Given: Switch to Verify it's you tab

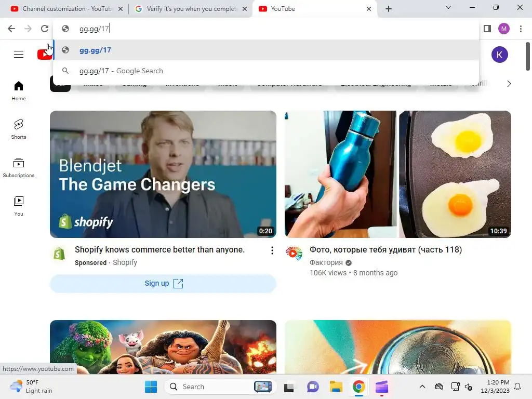Looking at the screenshot, I should tap(190, 9).
